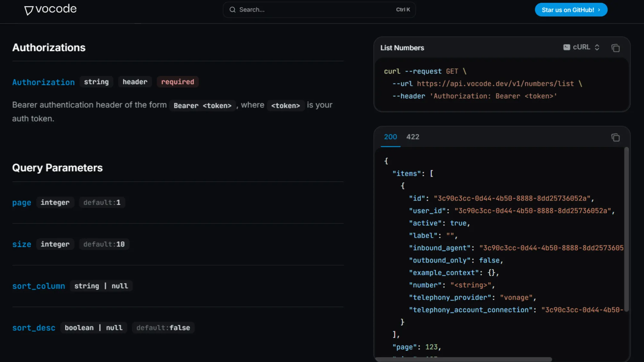Copy the List Numbers cURL snippet

click(x=615, y=48)
